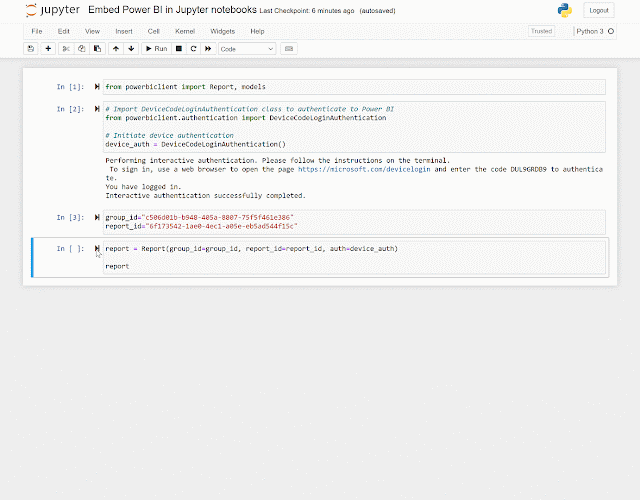The height and width of the screenshot is (500, 640).
Task: Click the 'Interactive authentication successfully completed.' output
Action: click(205, 196)
